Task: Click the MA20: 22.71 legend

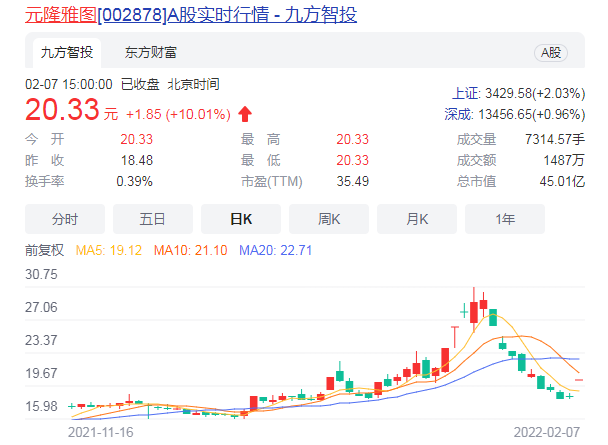Action: click(276, 250)
